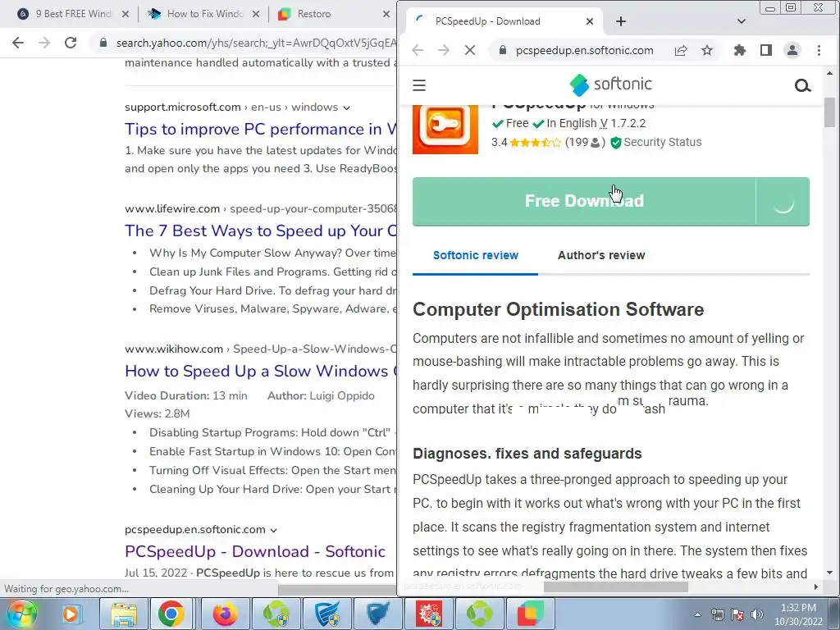Go back in PCSpeedUp window
Image resolution: width=840 pixels, height=630 pixels.
(x=418, y=50)
